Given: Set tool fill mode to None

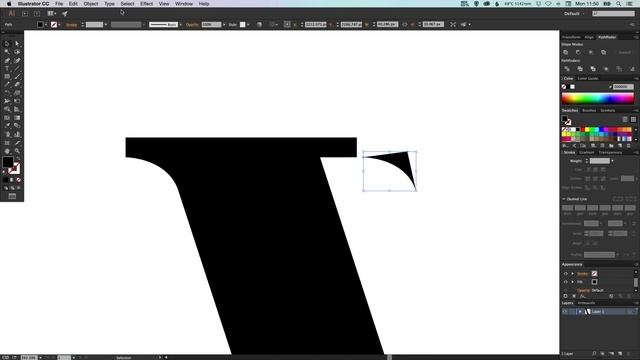Looking at the screenshot, I should click(18, 180).
